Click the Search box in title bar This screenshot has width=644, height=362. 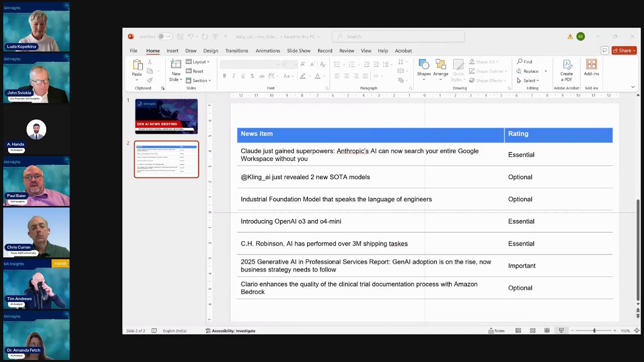pos(398,37)
